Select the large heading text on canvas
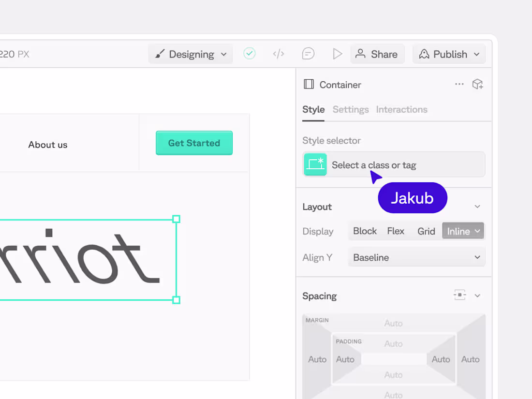The image size is (532, 399). point(80,257)
